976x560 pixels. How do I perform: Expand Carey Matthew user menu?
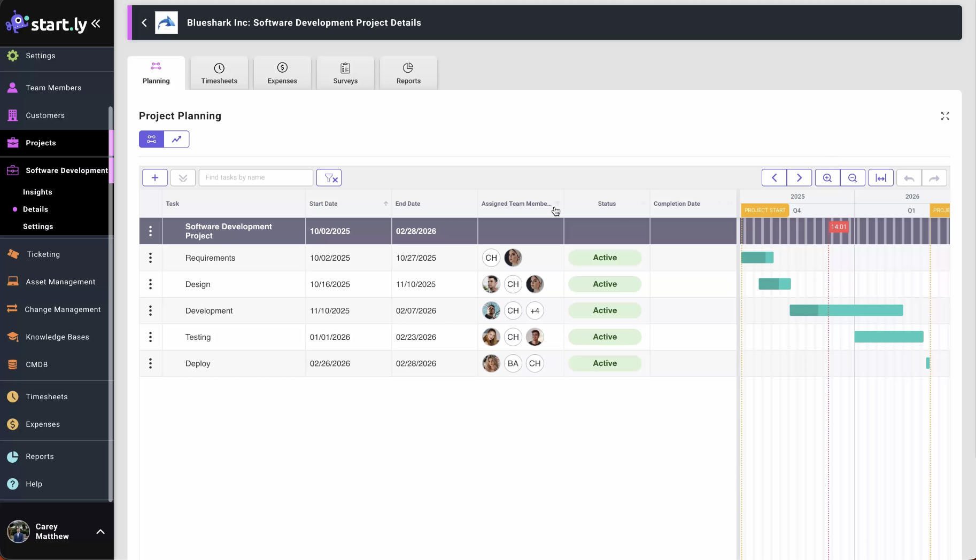pyautogui.click(x=100, y=532)
